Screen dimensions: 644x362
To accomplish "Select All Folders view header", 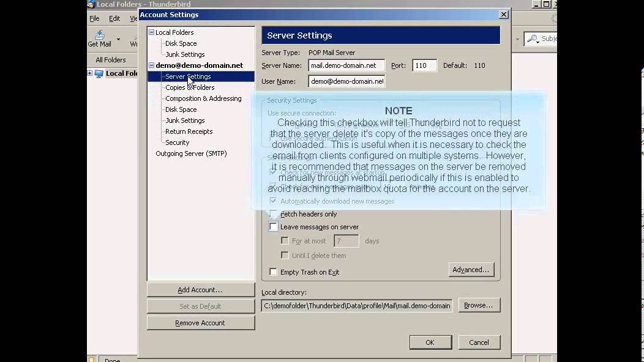I will click(110, 60).
